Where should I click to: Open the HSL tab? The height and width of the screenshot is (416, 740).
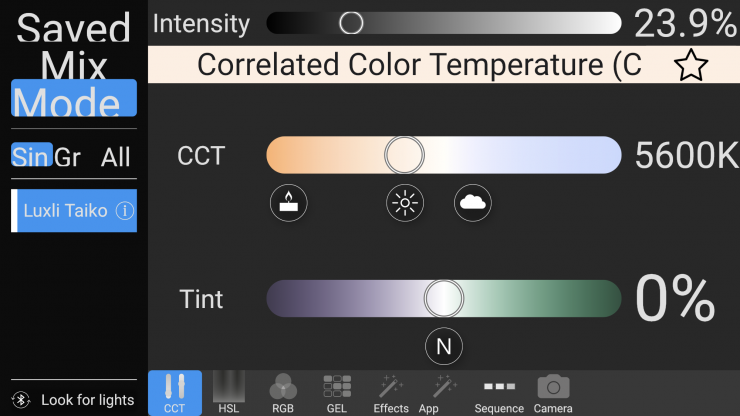229,393
